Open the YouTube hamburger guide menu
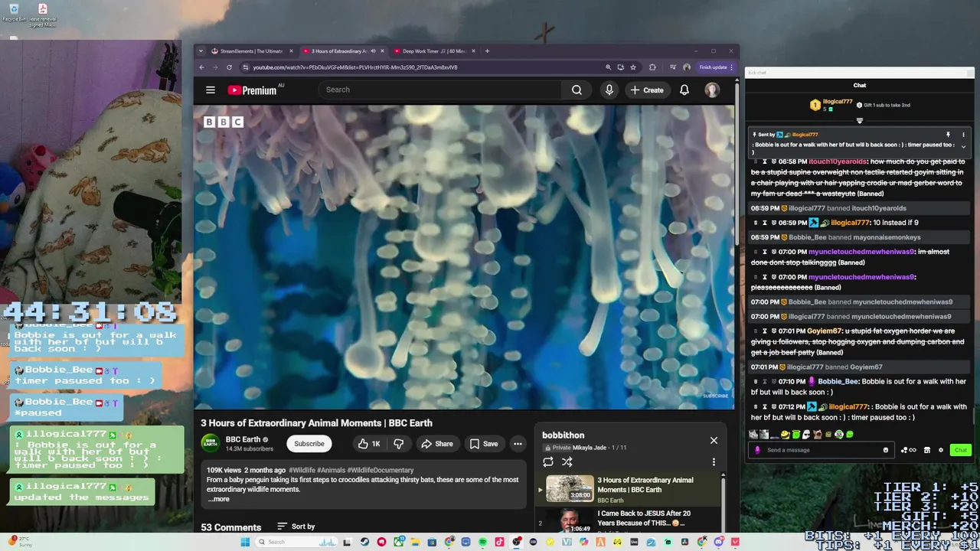The width and height of the screenshot is (980, 551). (x=211, y=90)
